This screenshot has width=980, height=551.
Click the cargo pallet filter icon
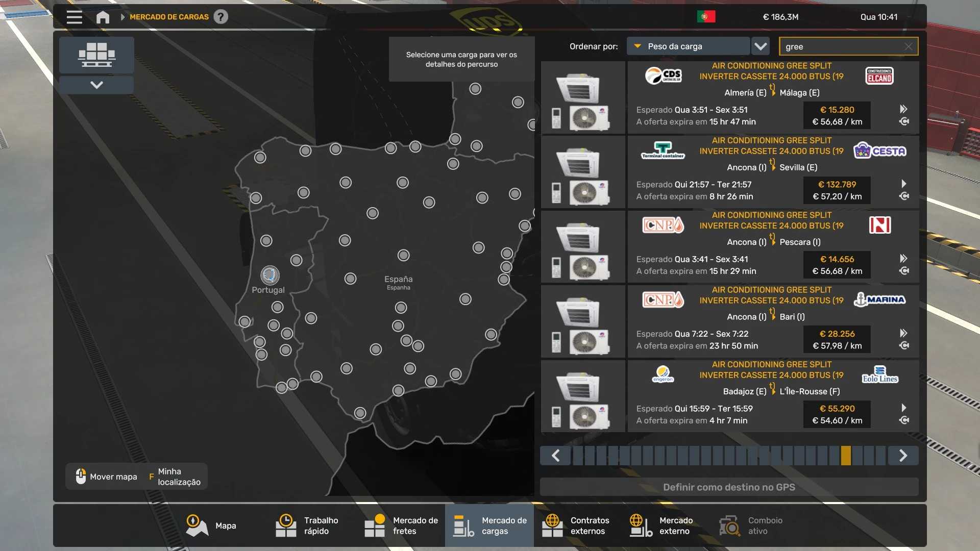click(x=96, y=55)
